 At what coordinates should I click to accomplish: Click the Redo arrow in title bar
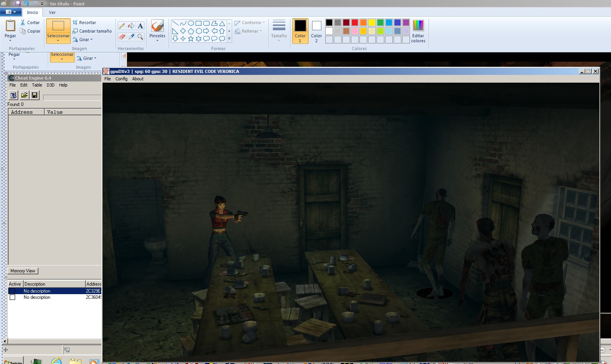tap(35, 3)
